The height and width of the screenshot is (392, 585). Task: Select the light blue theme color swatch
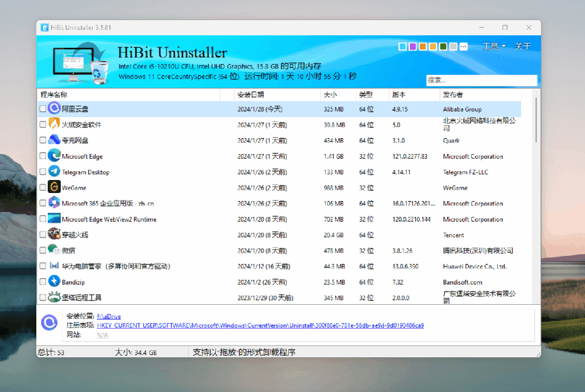pyautogui.click(x=403, y=47)
